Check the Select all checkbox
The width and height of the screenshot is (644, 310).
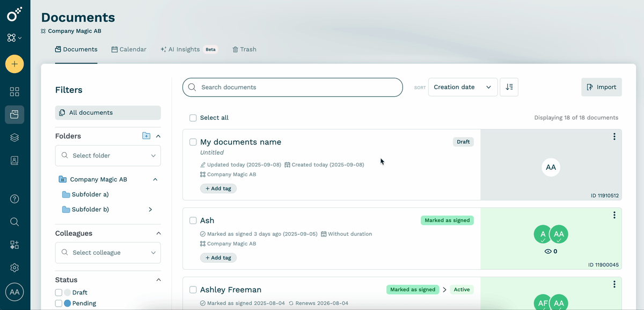(193, 118)
